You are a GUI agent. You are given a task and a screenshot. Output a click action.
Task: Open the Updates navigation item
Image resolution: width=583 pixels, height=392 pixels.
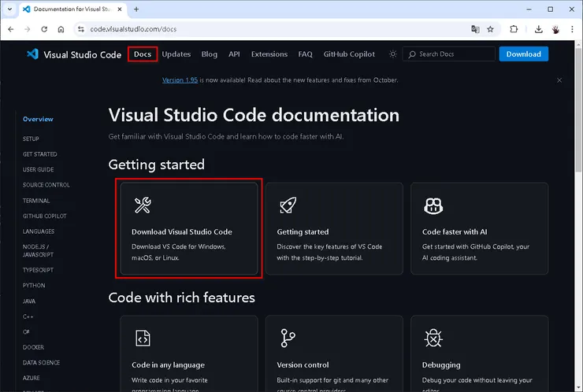(x=176, y=54)
